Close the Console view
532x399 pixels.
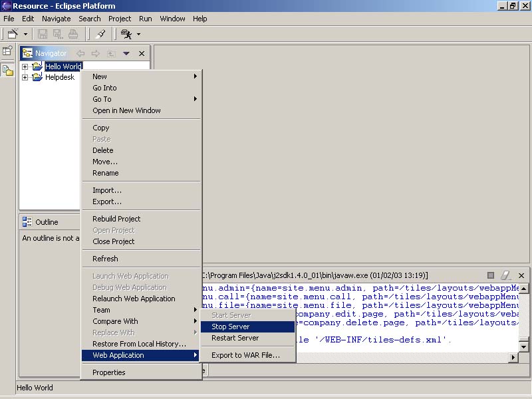coord(521,275)
